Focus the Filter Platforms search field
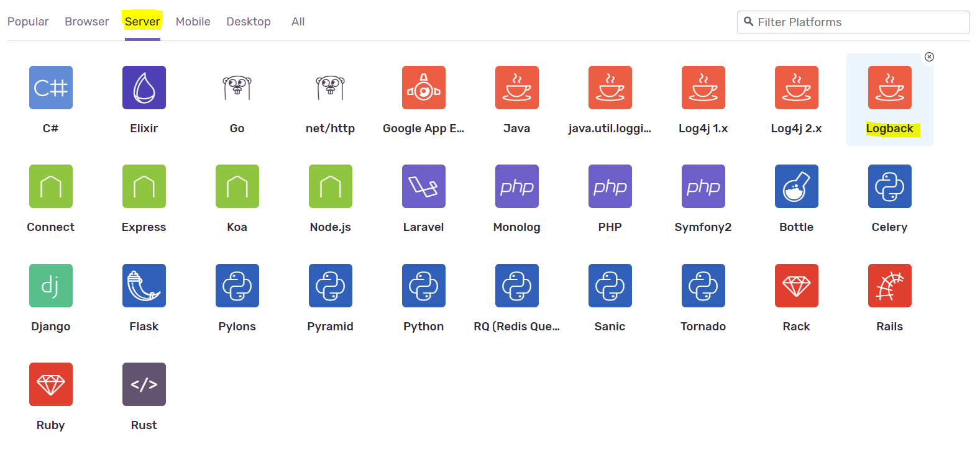The height and width of the screenshot is (452, 980). click(853, 22)
